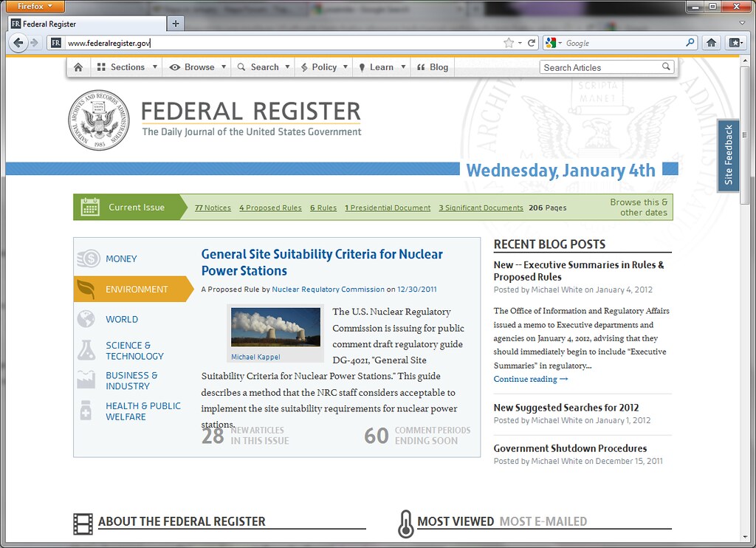Bookmark this page with the star icon
The width and height of the screenshot is (756, 548).
(509, 43)
